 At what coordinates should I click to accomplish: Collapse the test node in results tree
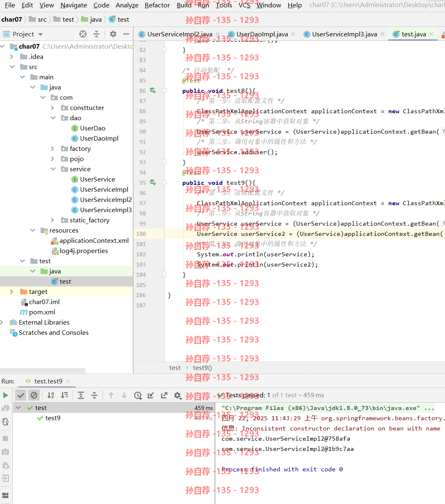click(18, 408)
